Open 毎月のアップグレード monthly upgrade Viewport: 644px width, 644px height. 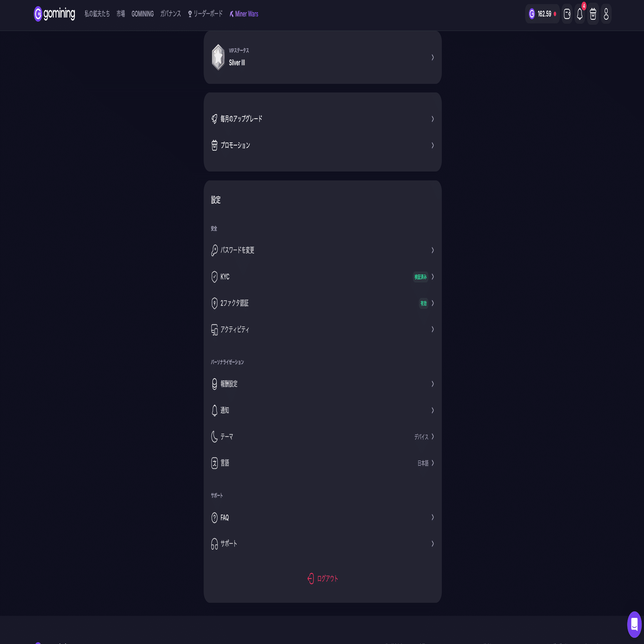click(x=322, y=119)
